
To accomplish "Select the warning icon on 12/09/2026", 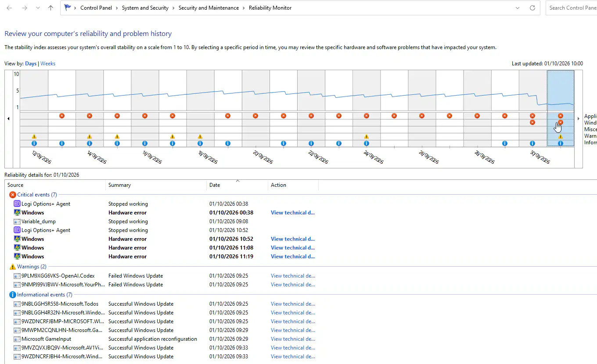I will [x=34, y=136].
